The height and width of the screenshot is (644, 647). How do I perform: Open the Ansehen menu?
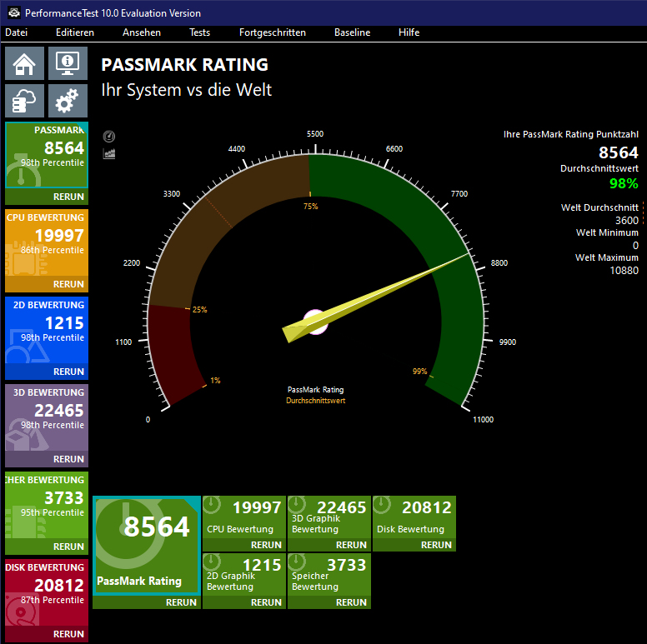(142, 32)
